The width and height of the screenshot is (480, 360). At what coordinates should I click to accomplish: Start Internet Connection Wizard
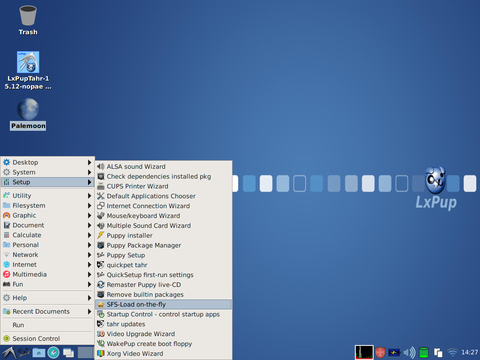pos(164,206)
